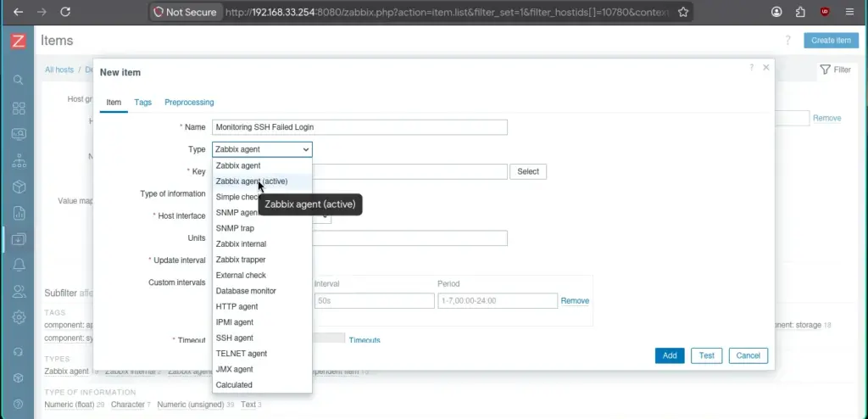Viewport: 868px width, 419px height.
Task: Open the browser extensions icon
Action: pyautogui.click(x=800, y=12)
